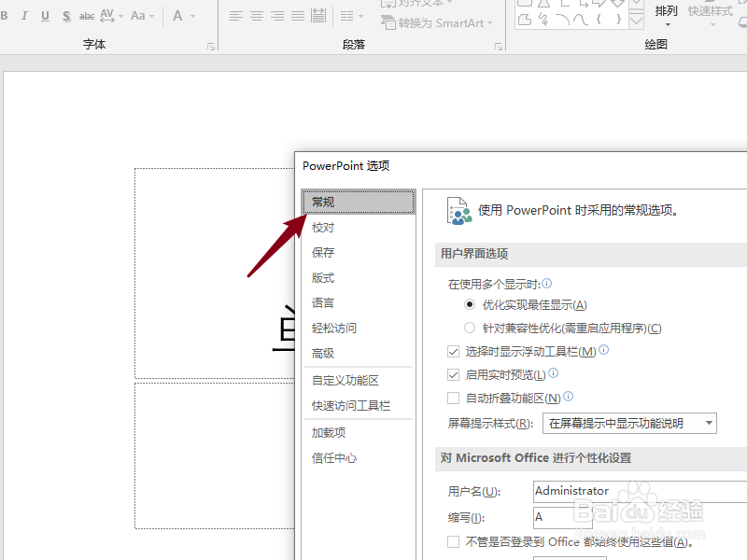Toggle Bold formatting in the ribbon
The height and width of the screenshot is (560, 747).
(5, 16)
